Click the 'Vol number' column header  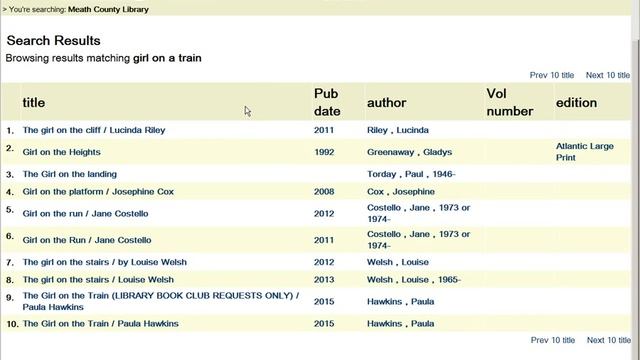pos(510,102)
